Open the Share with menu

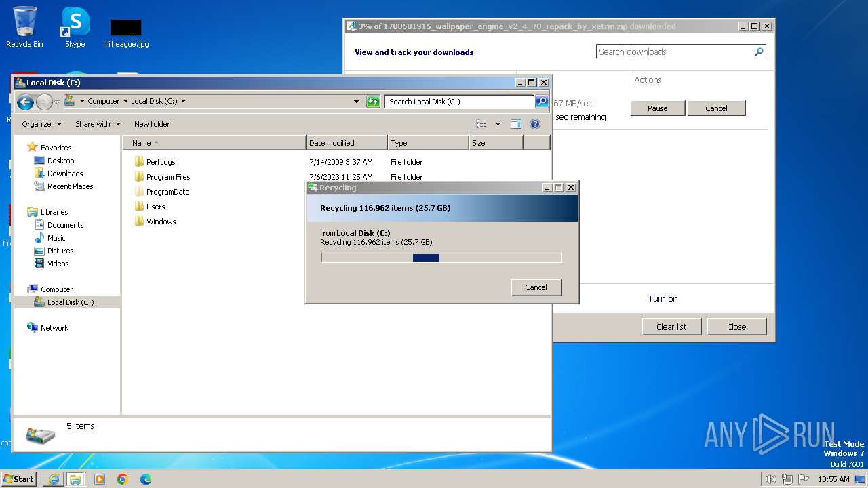[x=98, y=124]
